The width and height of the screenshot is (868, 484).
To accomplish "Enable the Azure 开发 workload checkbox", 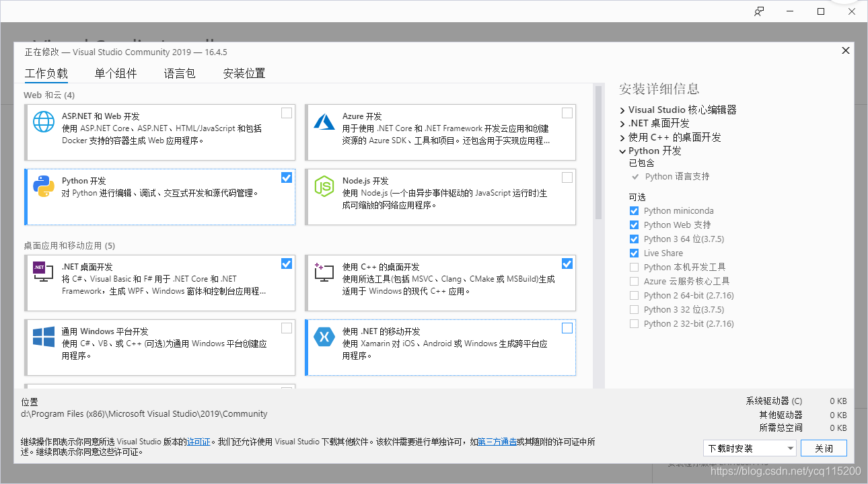I will (567, 113).
